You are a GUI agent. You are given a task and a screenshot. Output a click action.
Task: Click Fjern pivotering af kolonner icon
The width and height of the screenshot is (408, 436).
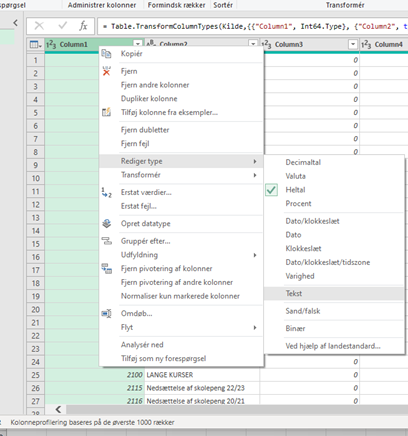[x=106, y=268]
